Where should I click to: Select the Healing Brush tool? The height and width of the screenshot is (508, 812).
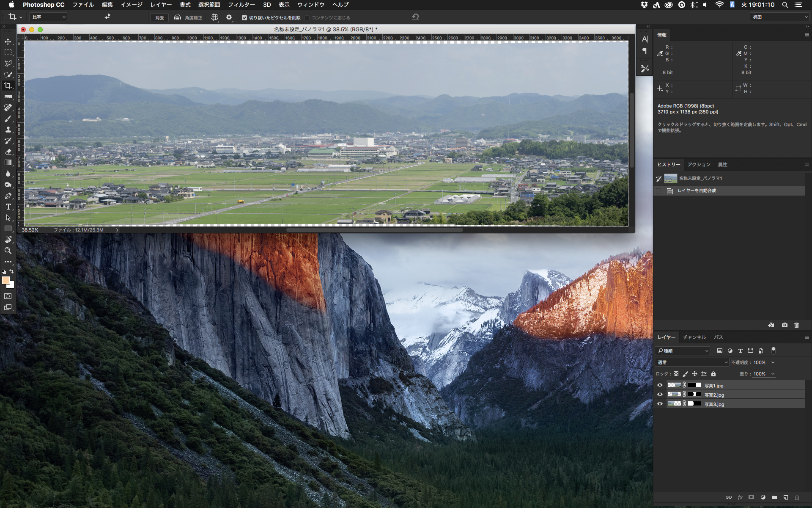[x=8, y=108]
